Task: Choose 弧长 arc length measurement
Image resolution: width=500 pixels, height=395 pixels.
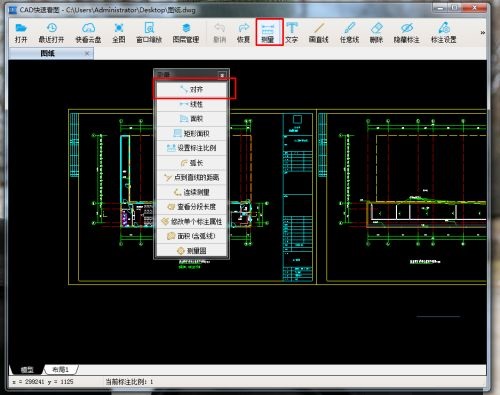Action: (x=192, y=163)
